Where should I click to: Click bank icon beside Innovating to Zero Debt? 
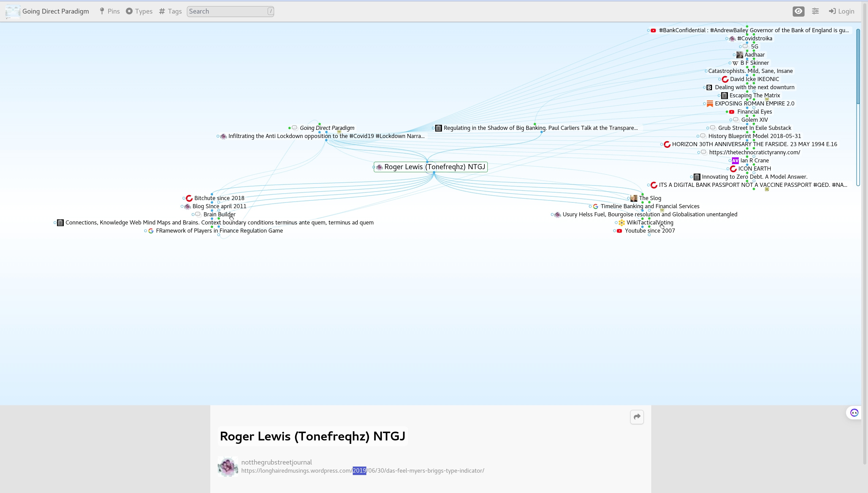point(697,177)
